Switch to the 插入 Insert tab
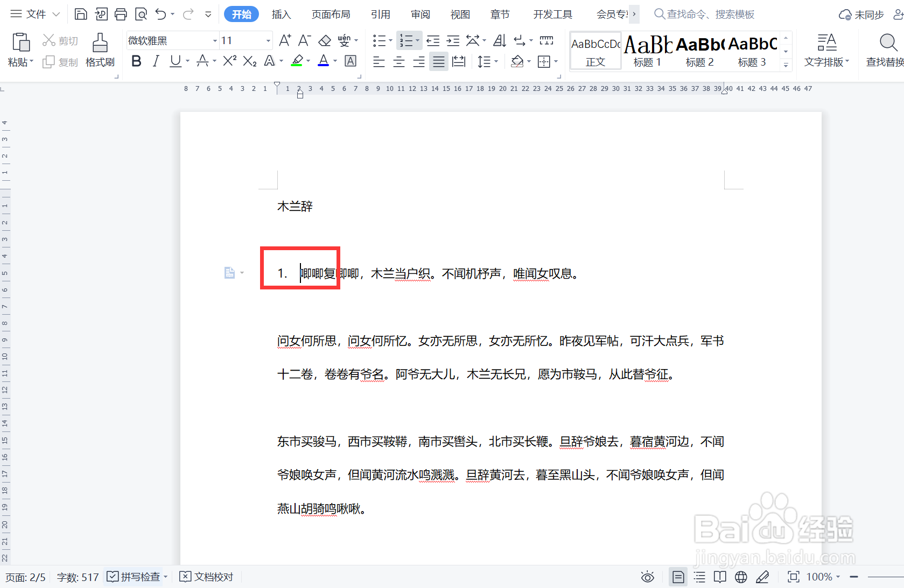The height and width of the screenshot is (588, 904). [x=281, y=15]
